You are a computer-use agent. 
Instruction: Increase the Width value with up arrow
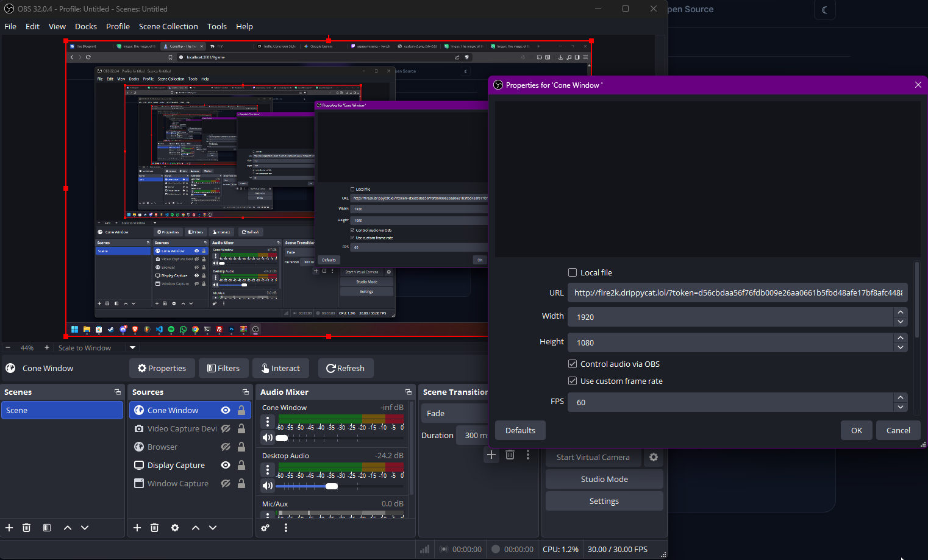point(901,312)
